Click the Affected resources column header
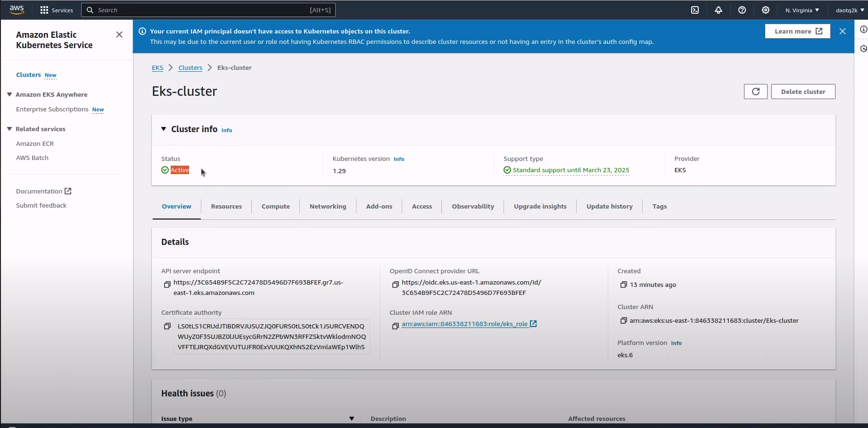Screen dimensions: 868x428 click(x=596, y=419)
